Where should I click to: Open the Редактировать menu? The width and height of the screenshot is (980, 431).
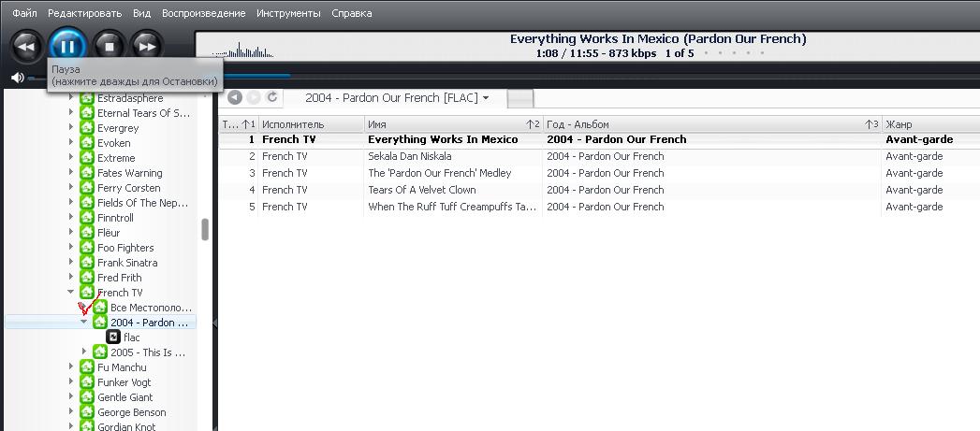click(x=85, y=13)
